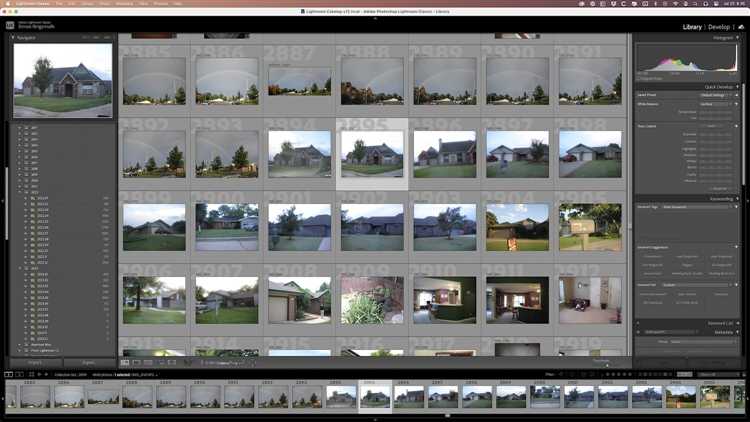Select grid thumbnail 2887 of rainbow sky

[299, 81]
